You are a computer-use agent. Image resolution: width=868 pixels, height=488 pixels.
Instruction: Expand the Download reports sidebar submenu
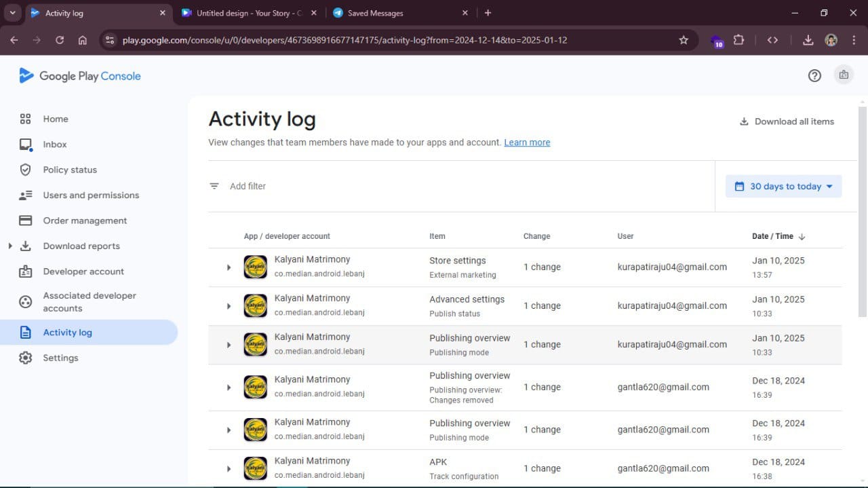click(x=9, y=246)
